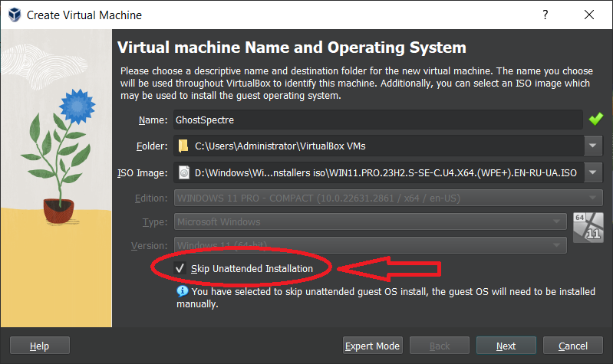Expand the Folder dropdown arrow
Screen dimensions: 613x364
coord(594,146)
